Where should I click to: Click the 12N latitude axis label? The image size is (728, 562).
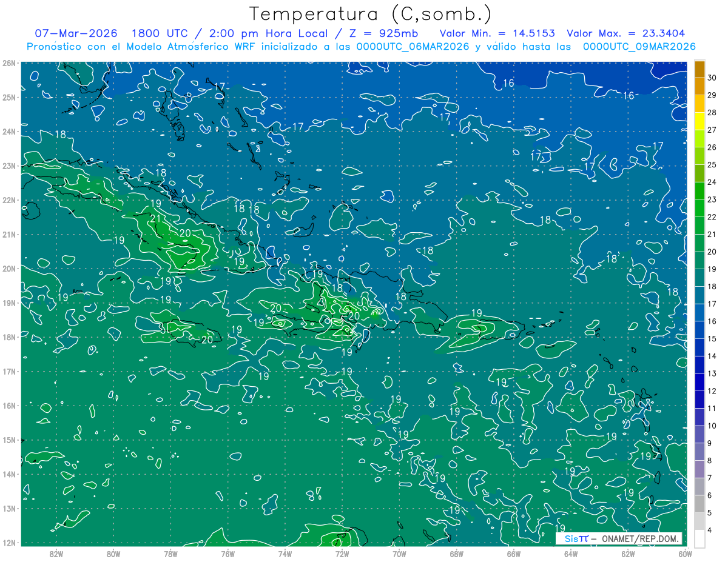[x=8, y=543]
